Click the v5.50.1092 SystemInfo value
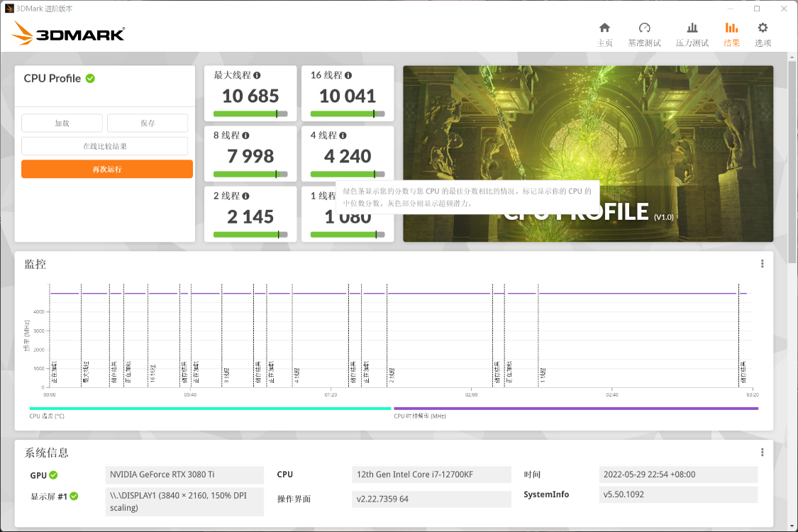Viewport: 798px width, 532px height. pos(678,494)
